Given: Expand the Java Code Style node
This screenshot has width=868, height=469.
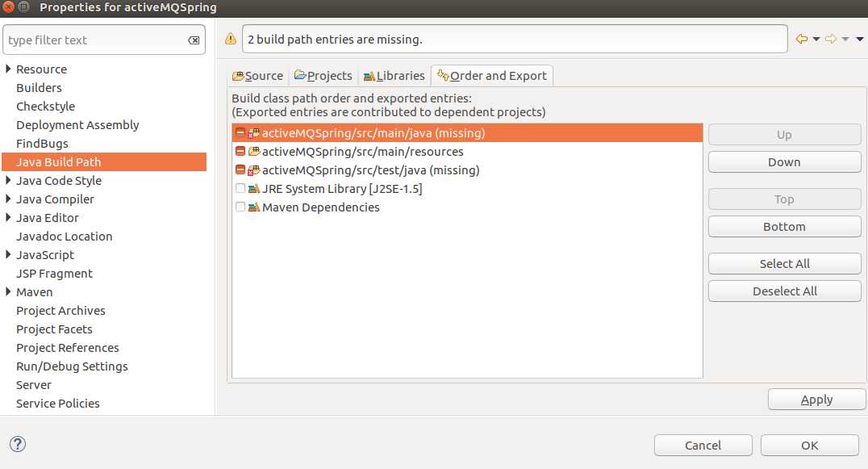Looking at the screenshot, I should 8,180.
